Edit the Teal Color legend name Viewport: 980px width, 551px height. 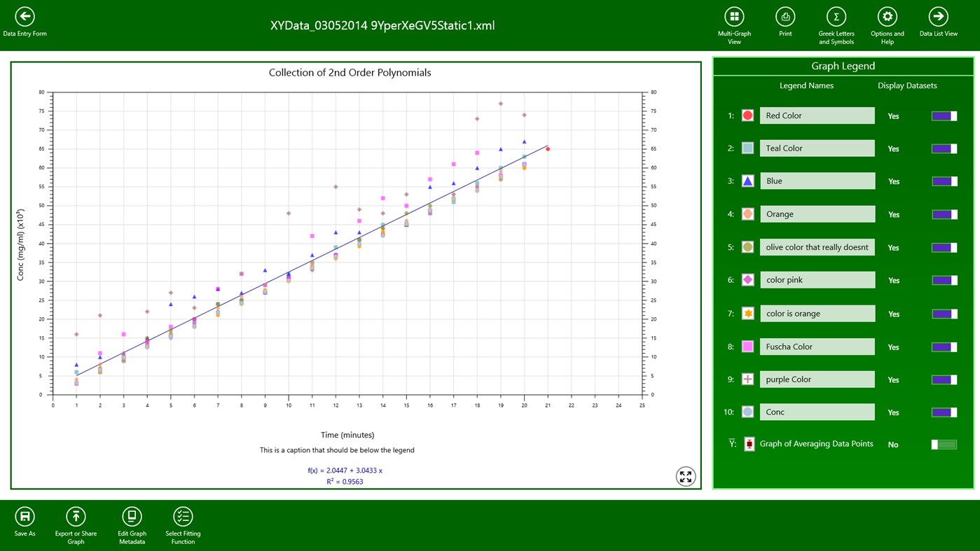817,148
